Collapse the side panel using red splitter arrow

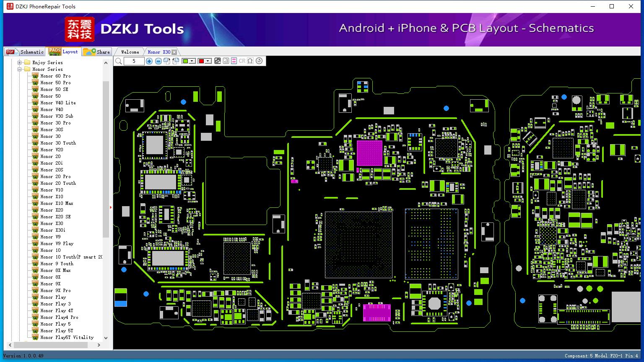(111, 207)
